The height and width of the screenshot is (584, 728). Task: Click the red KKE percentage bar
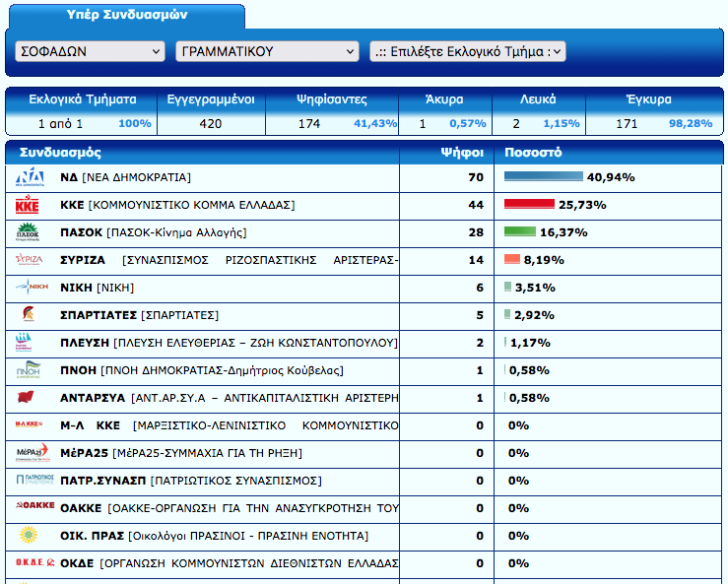click(529, 205)
